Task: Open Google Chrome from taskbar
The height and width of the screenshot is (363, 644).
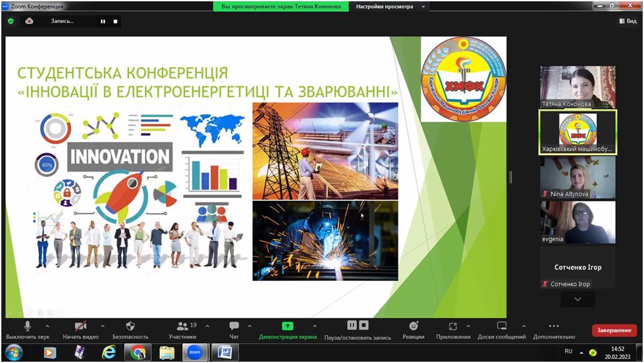Action: pyautogui.click(x=138, y=352)
